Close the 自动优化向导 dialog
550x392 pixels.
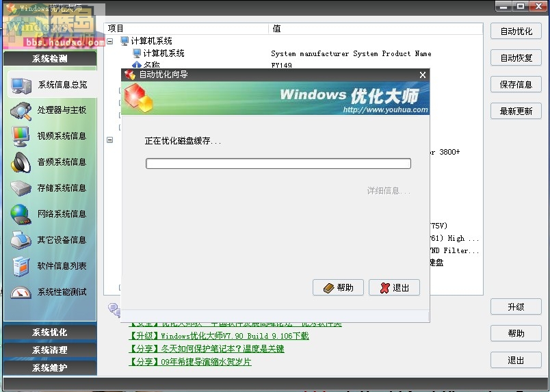pos(423,75)
